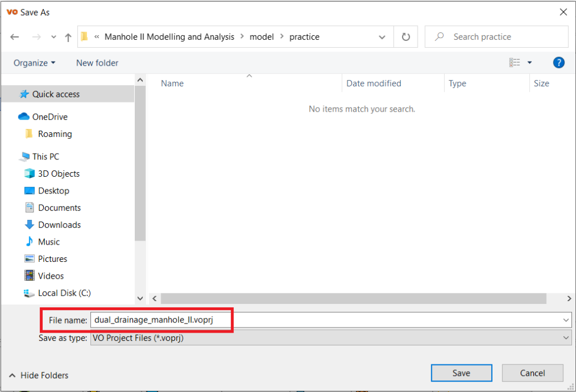This screenshot has height=392, width=576.
Task: Focus the Search practice field
Action: (x=497, y=37)
